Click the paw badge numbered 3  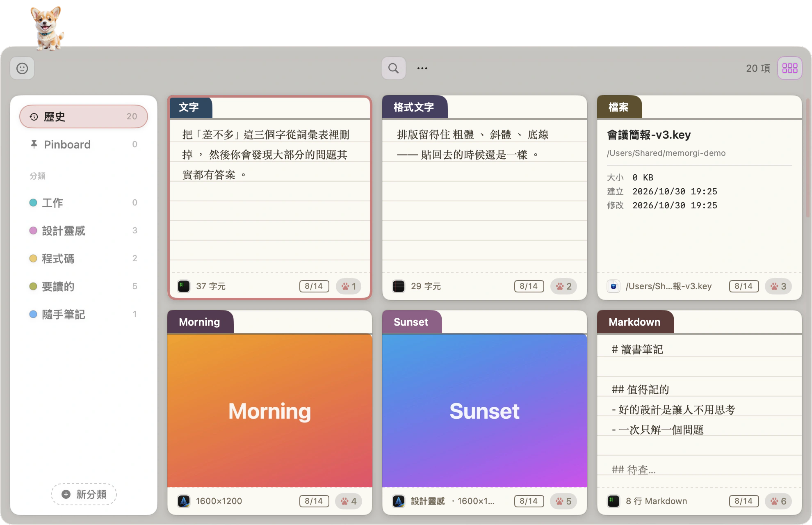click(778, 286)
